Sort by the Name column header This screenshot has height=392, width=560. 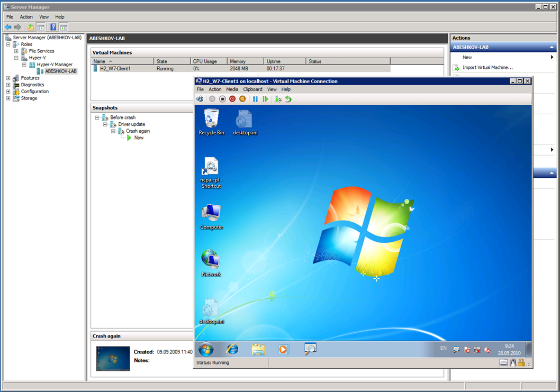pos(122,61)
